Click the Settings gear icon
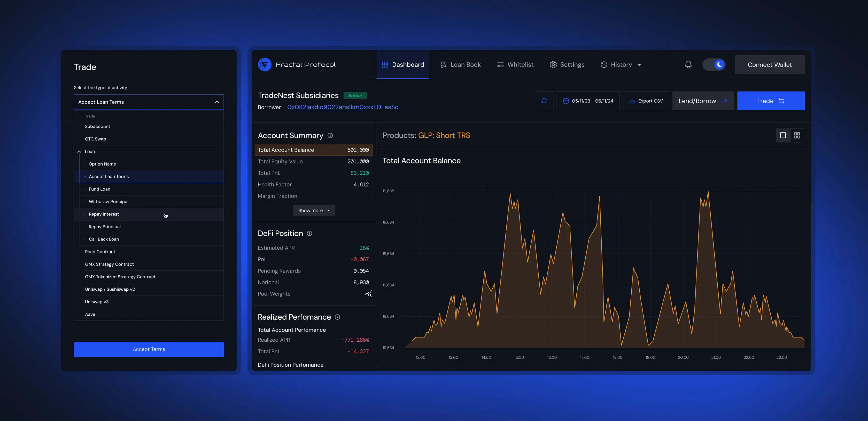This screenshot has width=868, height=421. 553,64
